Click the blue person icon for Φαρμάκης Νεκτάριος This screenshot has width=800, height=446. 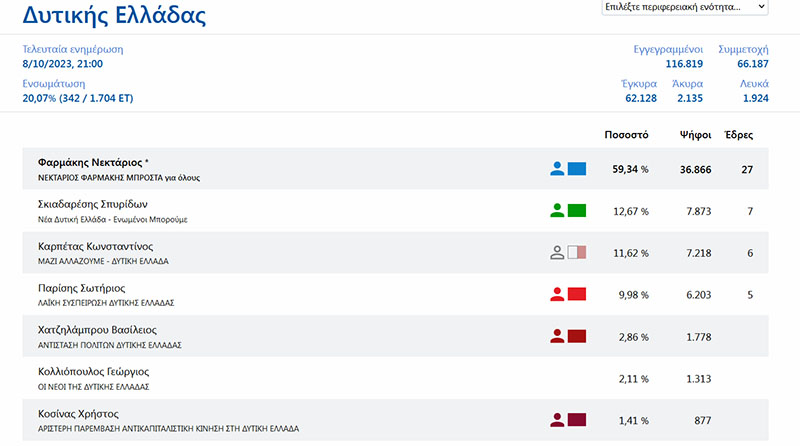[x=557, y=169]
